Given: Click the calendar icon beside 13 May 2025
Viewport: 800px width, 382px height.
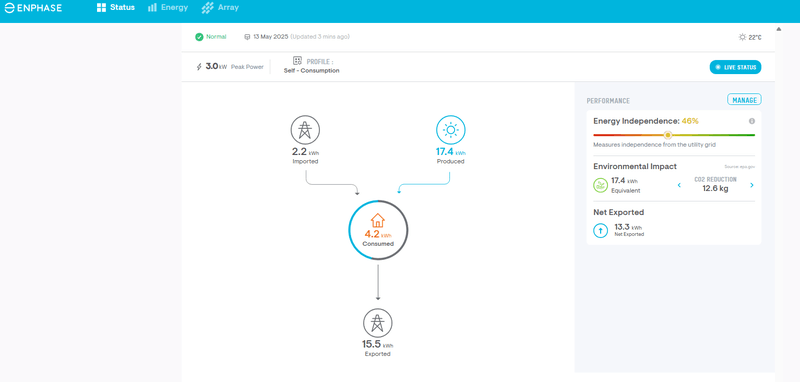Looking at the screenshot, I should coord(247,37).
